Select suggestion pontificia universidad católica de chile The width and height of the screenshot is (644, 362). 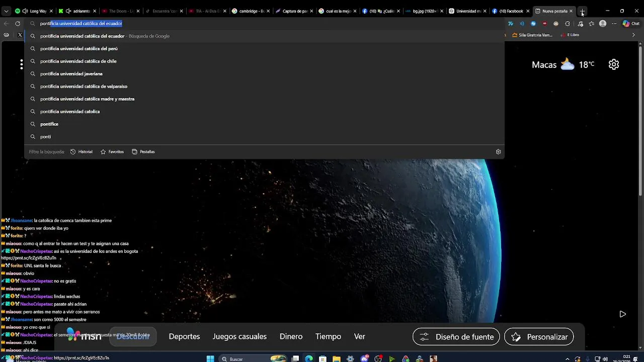point(264,61)
